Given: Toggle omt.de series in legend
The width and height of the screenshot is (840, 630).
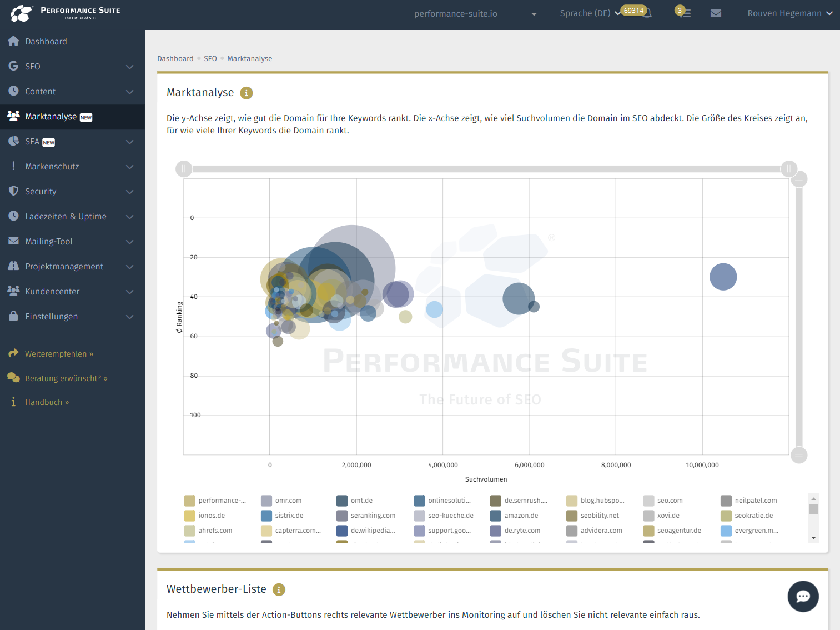Looking at the screenshot, I should pos(355,501).
